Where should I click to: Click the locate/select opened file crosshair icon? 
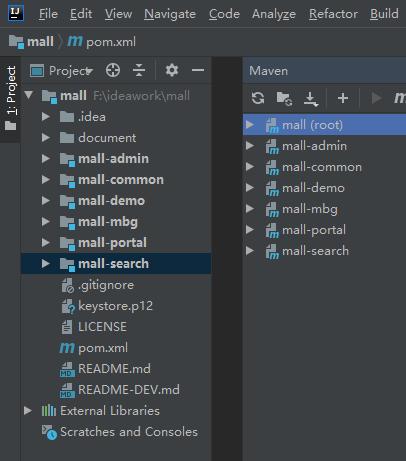113,70
